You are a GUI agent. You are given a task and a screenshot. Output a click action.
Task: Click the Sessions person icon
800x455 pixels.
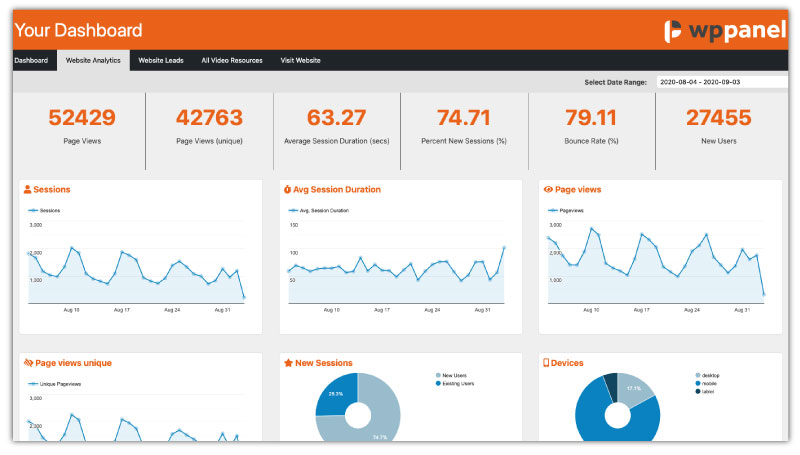(x=28, y=190)
